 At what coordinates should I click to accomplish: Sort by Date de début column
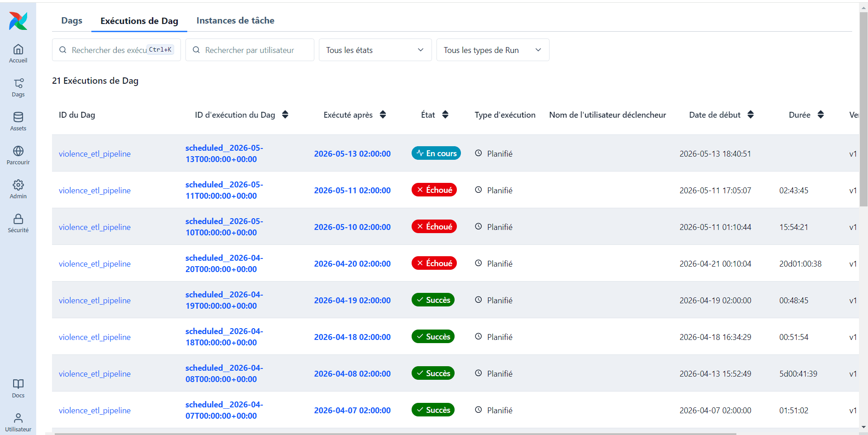(750, 115)
